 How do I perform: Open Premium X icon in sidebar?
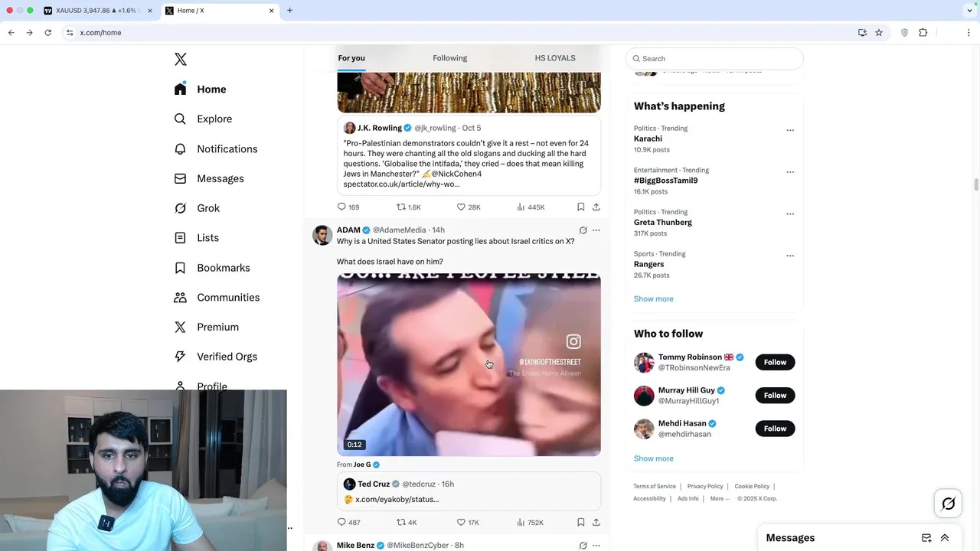180,327
